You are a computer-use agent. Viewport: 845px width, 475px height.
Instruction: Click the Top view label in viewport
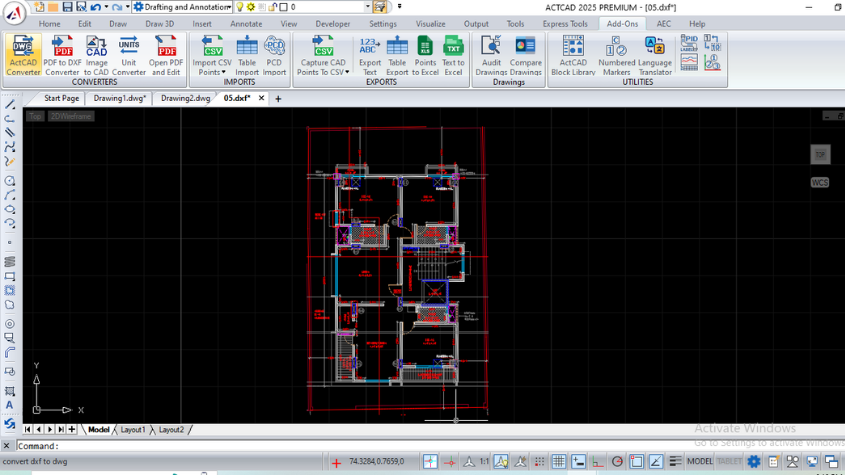click(x=35, y=116)
